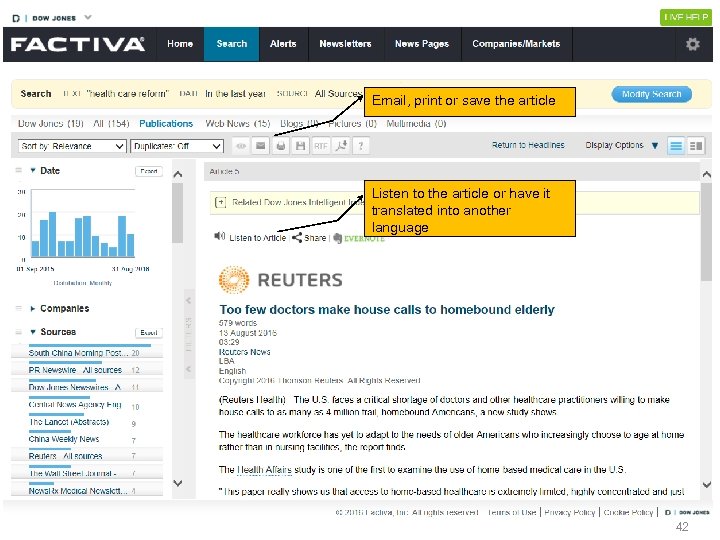Viewport: 720px width, 540px height.
Task: Select the Dow Jones (19) results tab
Action: click(51, 124)
